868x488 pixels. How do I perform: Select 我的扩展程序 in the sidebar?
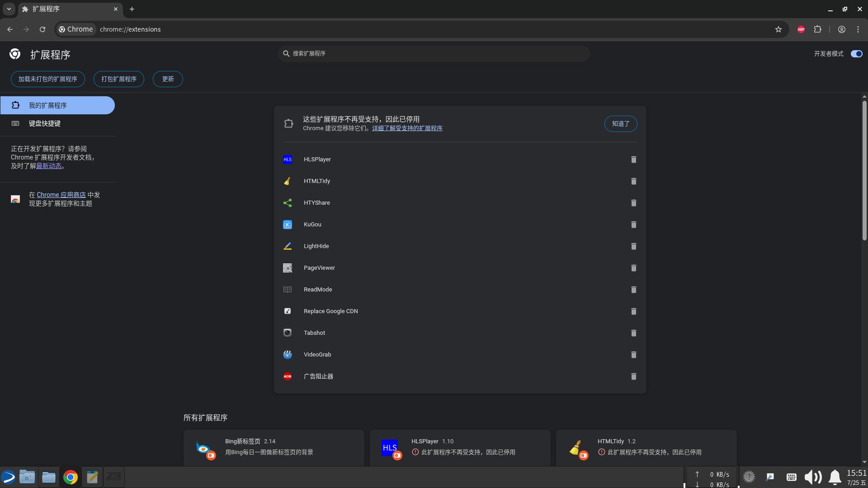tap(48, 105)
